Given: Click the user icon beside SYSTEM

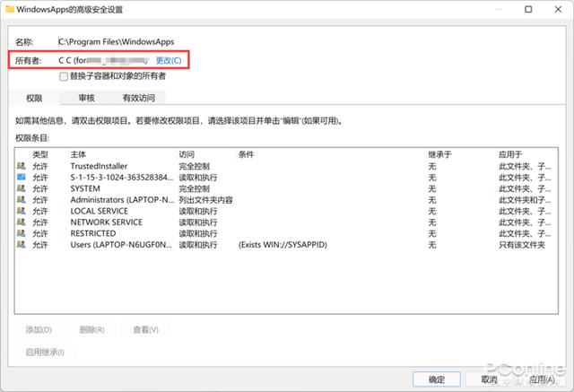Looking at the screenshot, I should (22, 188).
